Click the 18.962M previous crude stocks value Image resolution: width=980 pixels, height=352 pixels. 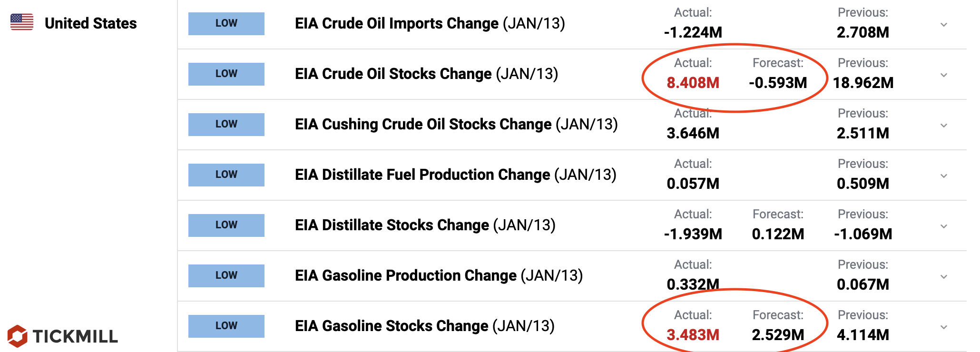coord(863,83)
